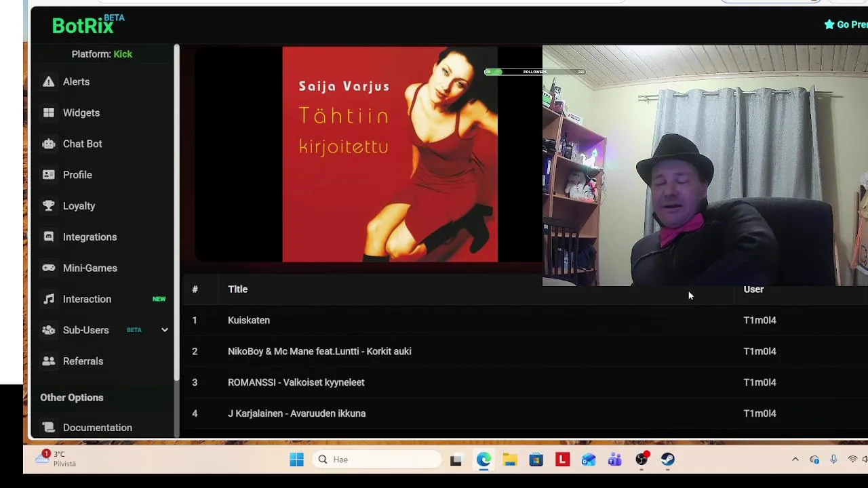Image resolution: width=868 pixels, height=488 pixels.
Task: Click the microphone tray icon
Action: pos(833,460)
